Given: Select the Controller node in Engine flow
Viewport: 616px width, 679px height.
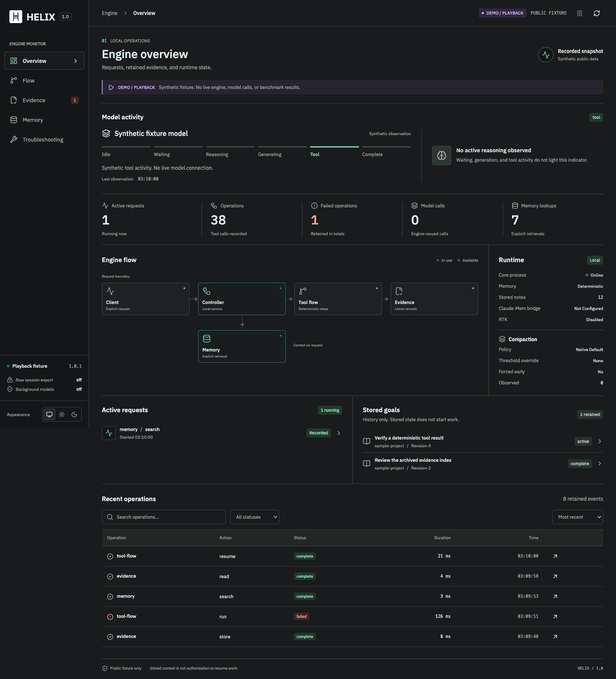Looking at the screenshot, I should click(242, 299).
